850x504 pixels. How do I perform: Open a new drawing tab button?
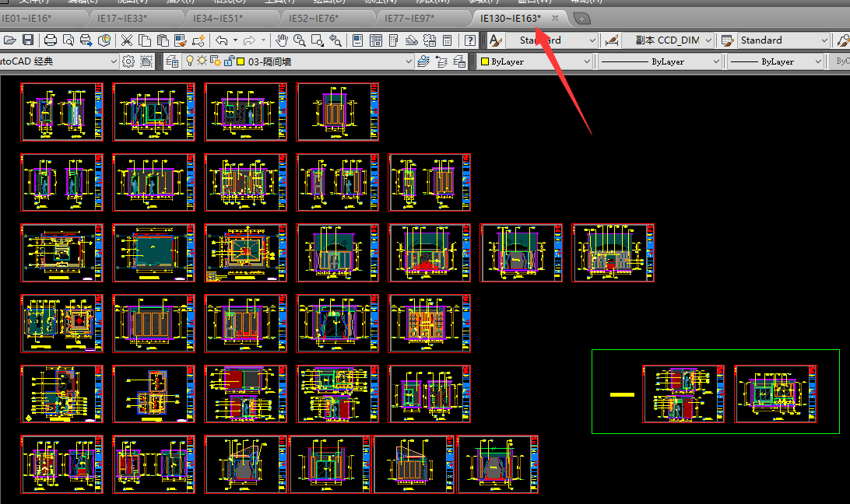pyautogui.click(x=581, y=19)
